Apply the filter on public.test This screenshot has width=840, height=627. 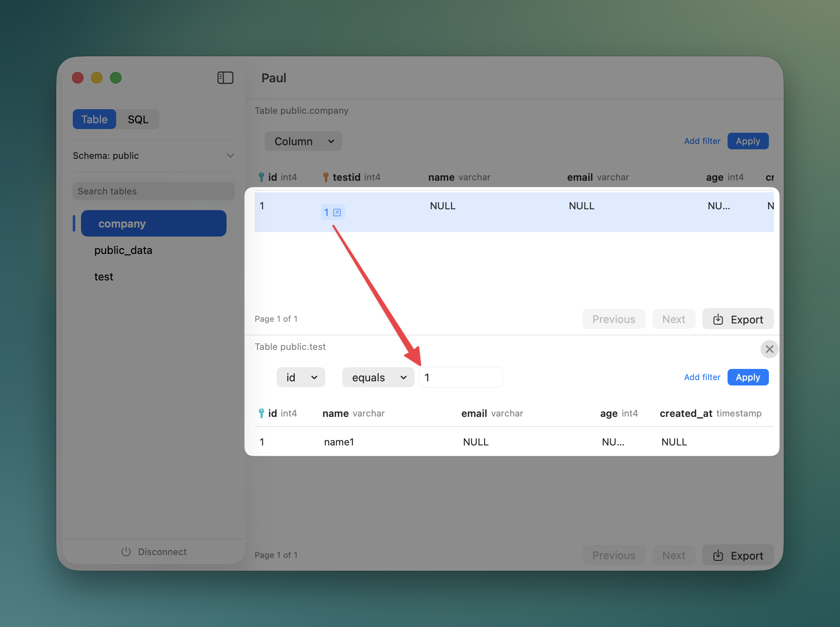[x=747, y=377]
